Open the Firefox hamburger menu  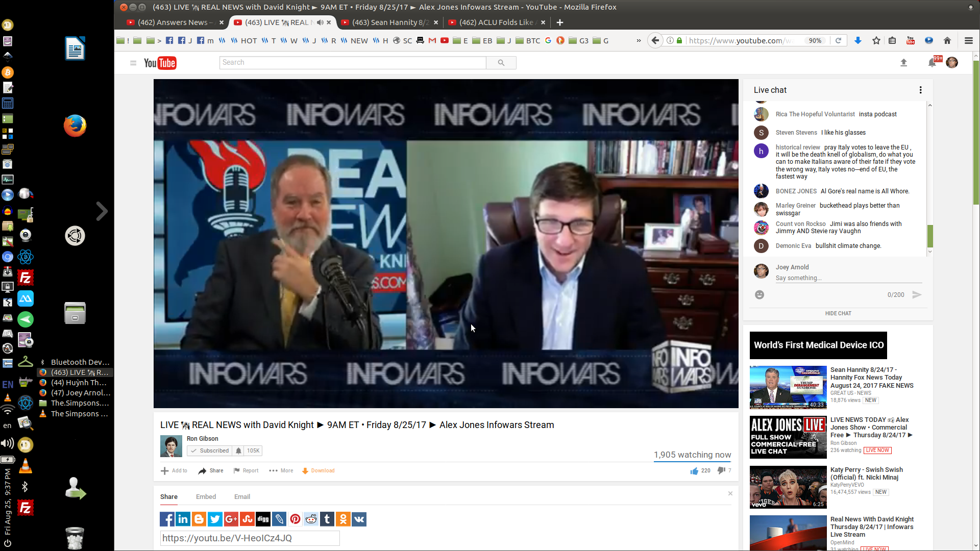pos(968,40)
